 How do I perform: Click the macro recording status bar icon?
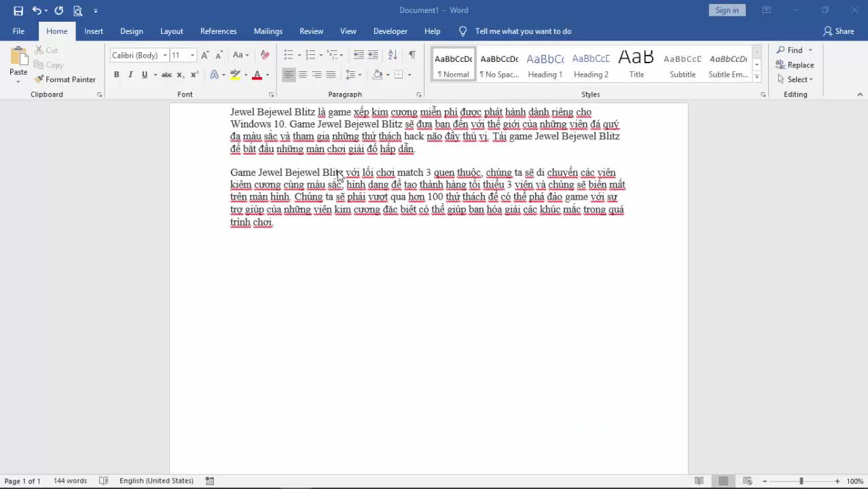click(x=210, y=481)
